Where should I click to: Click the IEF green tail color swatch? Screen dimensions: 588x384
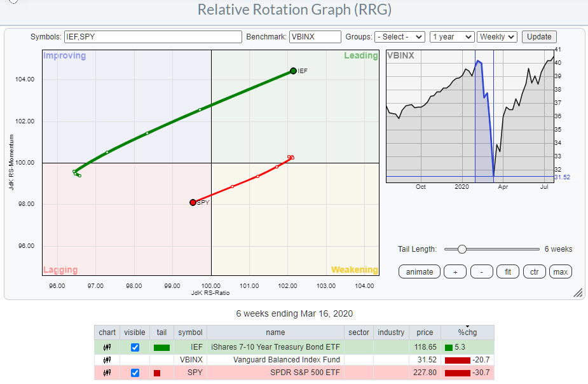[x=161, y=348]
